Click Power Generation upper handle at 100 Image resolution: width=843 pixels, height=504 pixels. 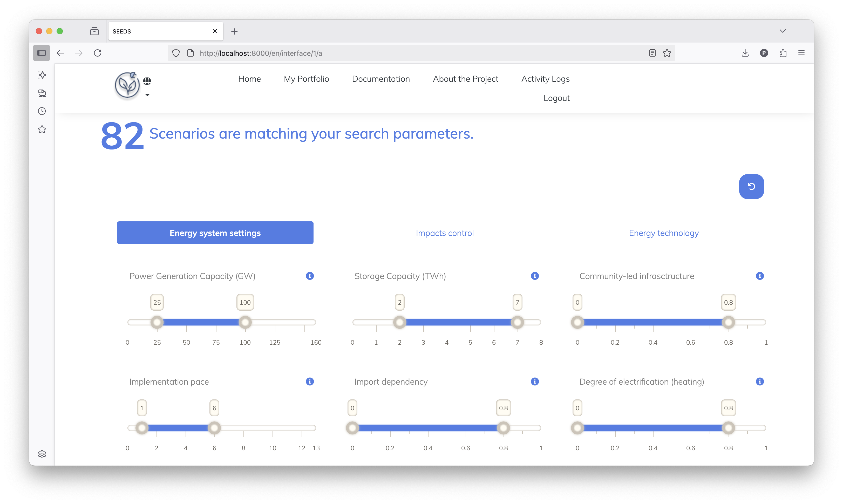click(245, 322)
